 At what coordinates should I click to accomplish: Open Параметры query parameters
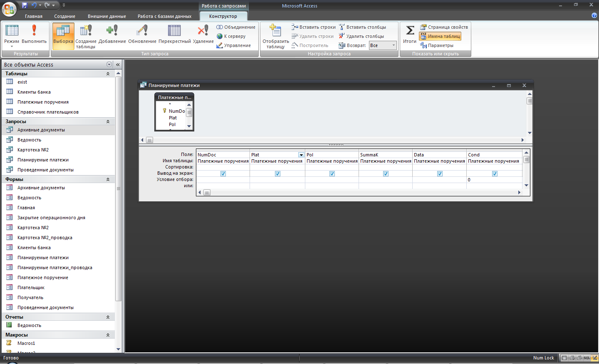437,45
